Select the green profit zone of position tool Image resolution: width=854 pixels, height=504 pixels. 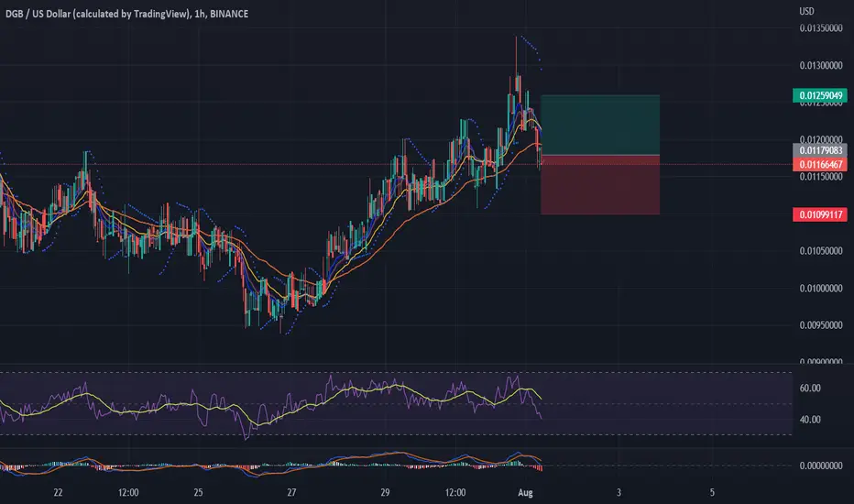click(600, 126)
